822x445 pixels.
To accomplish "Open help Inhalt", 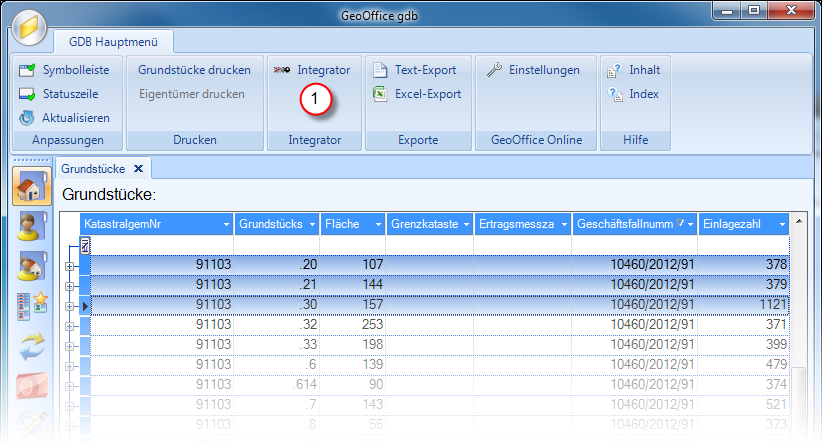I will pos(644,70).
